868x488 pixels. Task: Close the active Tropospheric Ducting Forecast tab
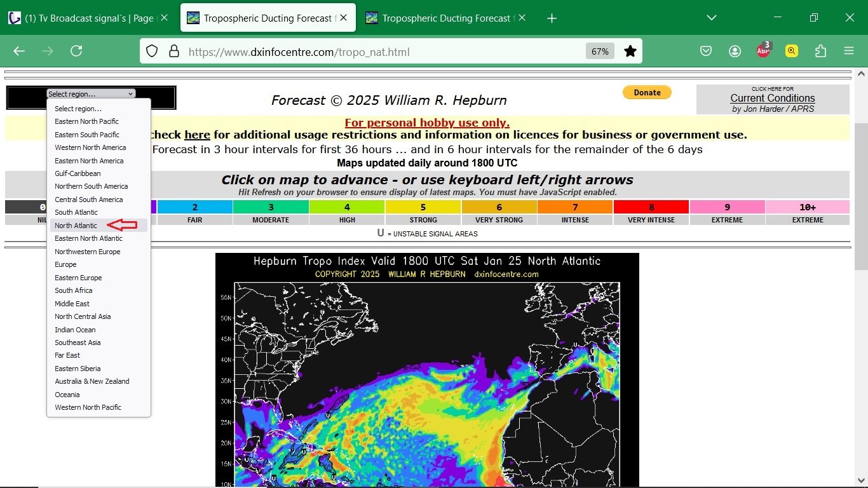[x=343, y=18]
